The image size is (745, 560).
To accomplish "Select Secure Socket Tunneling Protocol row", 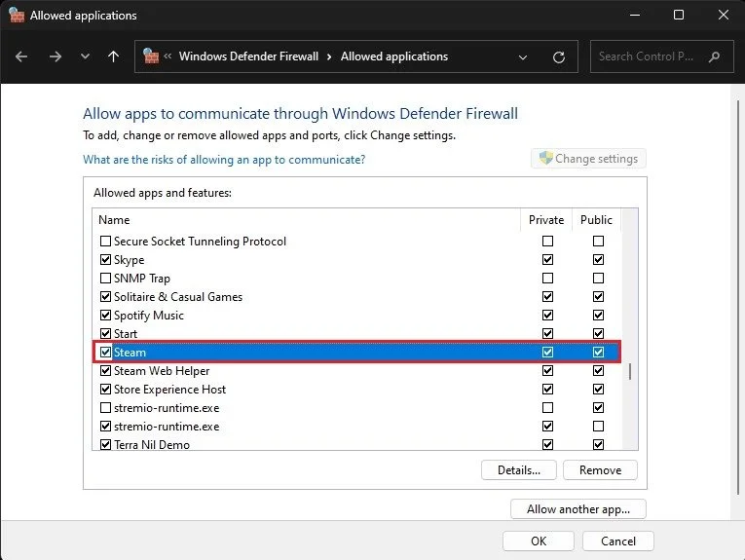I will [x=356, y=242].
